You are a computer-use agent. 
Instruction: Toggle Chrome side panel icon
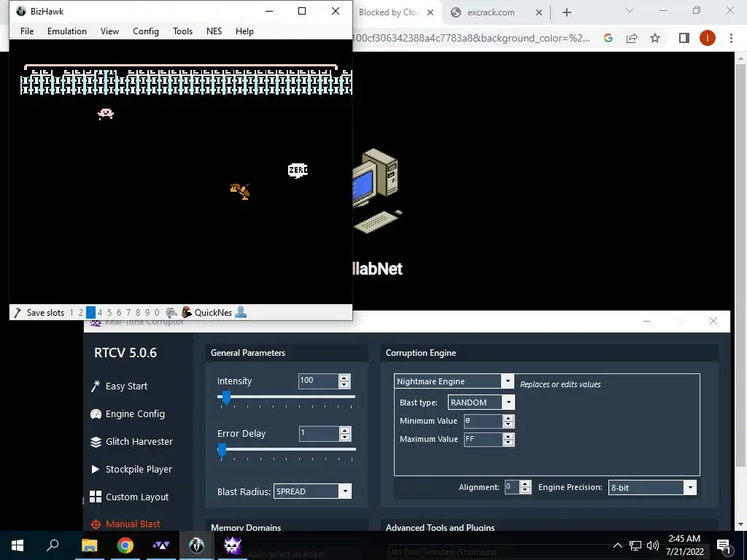[x=684, y=38]
